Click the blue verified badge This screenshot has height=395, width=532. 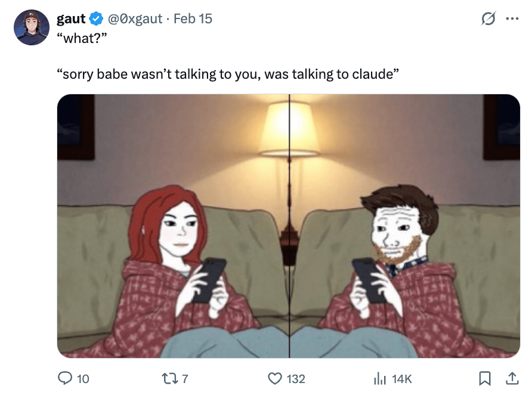point(96,18)
